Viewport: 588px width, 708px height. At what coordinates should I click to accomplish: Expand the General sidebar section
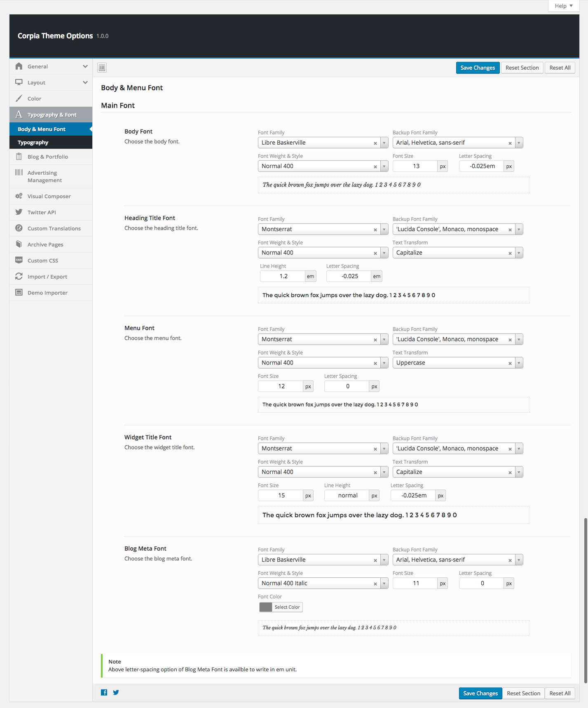click(x=85, y=66)
